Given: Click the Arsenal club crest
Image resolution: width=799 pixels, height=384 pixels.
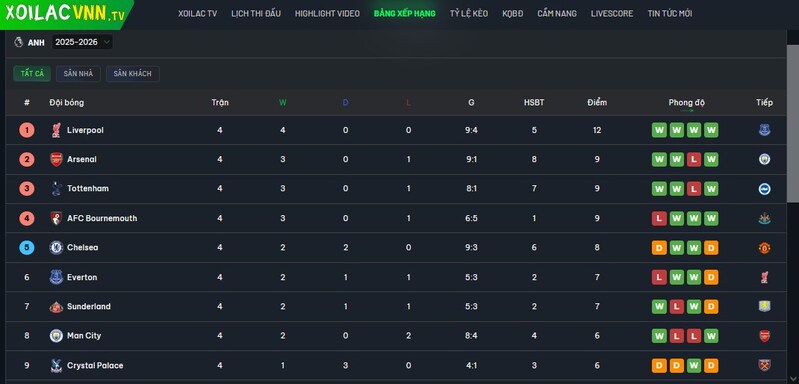Looking at the screenshot, I should [x=56, y=159].
